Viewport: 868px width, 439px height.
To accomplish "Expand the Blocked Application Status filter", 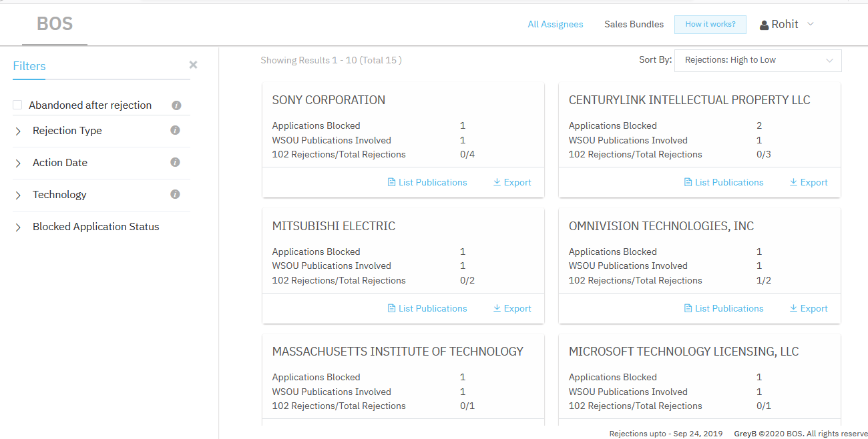I will [x=18, y=228].
